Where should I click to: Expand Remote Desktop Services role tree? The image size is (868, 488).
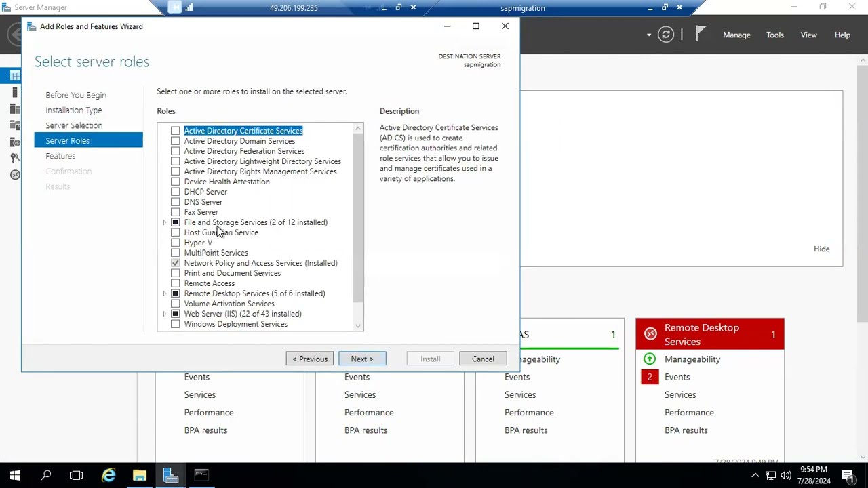[x=164, y=293]
